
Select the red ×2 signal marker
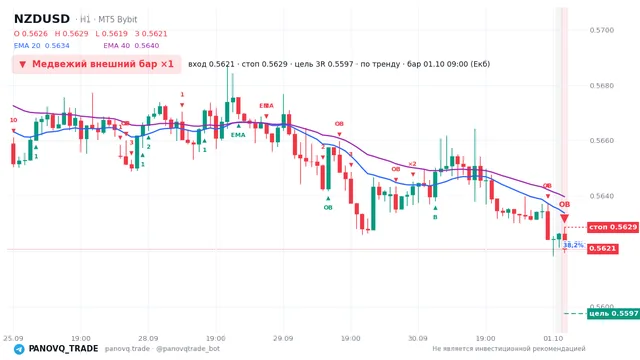coord(412,164)
